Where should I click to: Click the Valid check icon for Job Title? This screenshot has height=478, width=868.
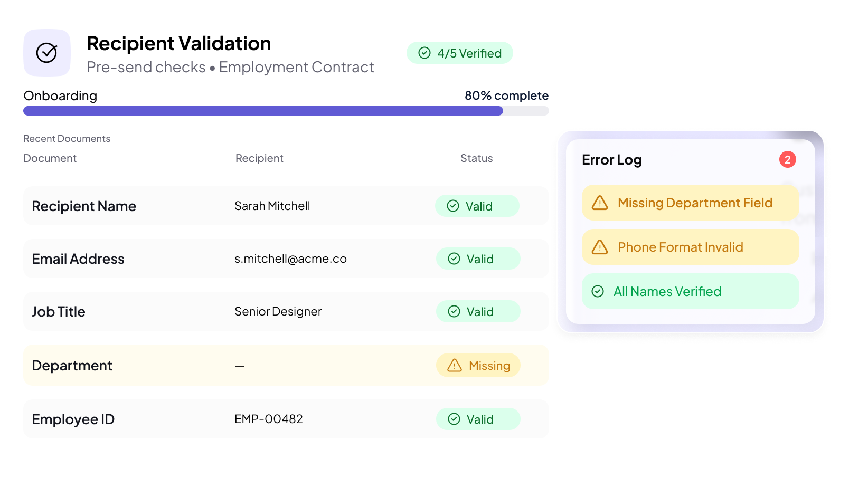[x=454, y=311]
